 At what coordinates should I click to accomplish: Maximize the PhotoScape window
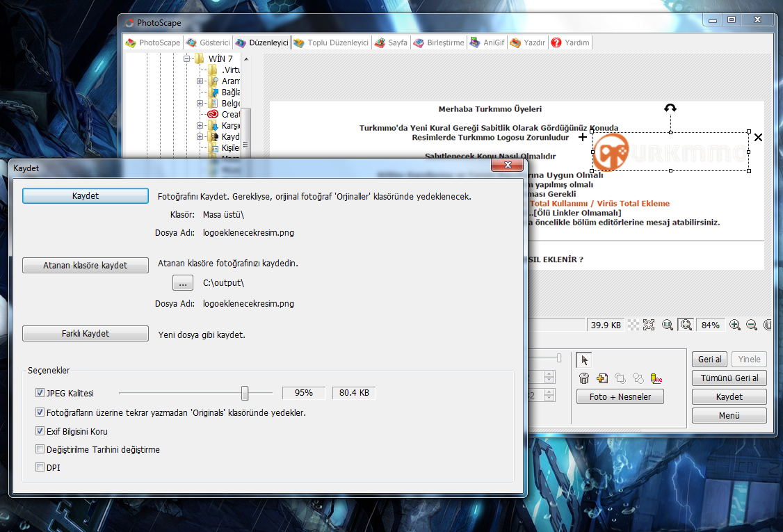732,19
